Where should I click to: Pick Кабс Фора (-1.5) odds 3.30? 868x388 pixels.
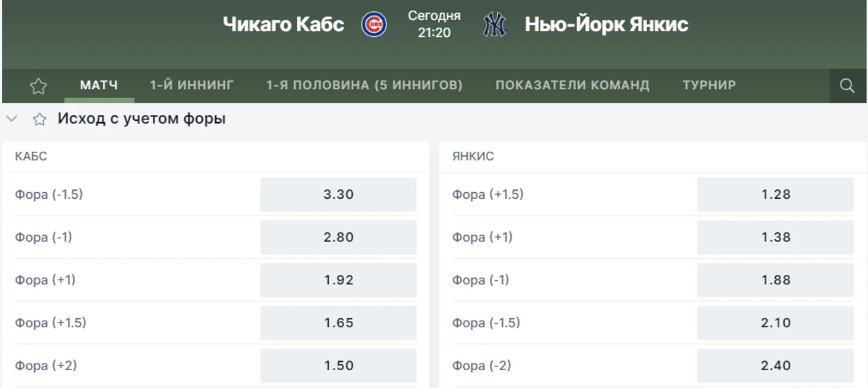pos(338,195)
